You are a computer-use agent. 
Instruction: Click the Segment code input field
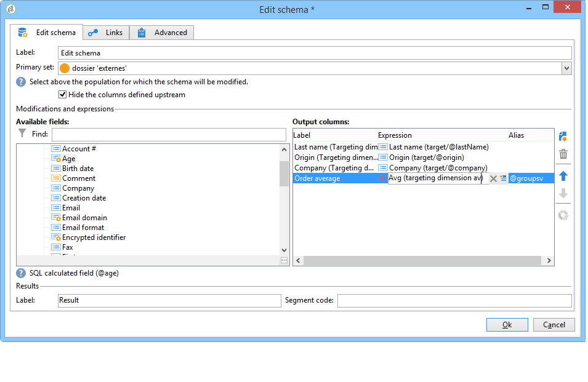click(454, 300)
